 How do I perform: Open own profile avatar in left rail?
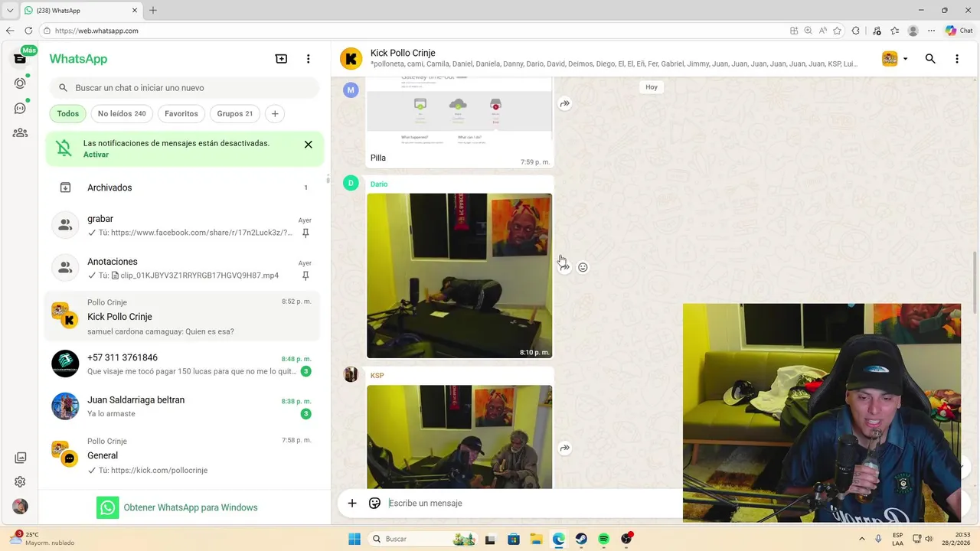click(x=21, y=507)
